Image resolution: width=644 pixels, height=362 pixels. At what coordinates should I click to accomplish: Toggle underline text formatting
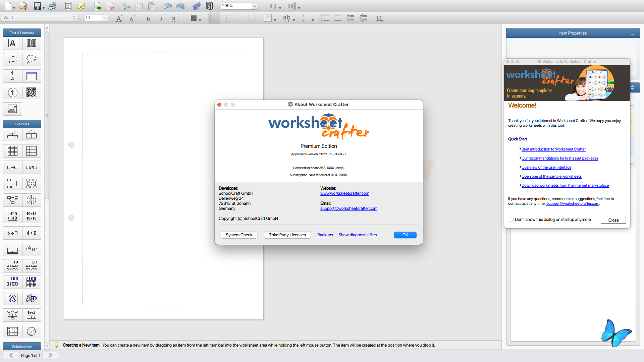pyautogui.click(x=174, y=19)
